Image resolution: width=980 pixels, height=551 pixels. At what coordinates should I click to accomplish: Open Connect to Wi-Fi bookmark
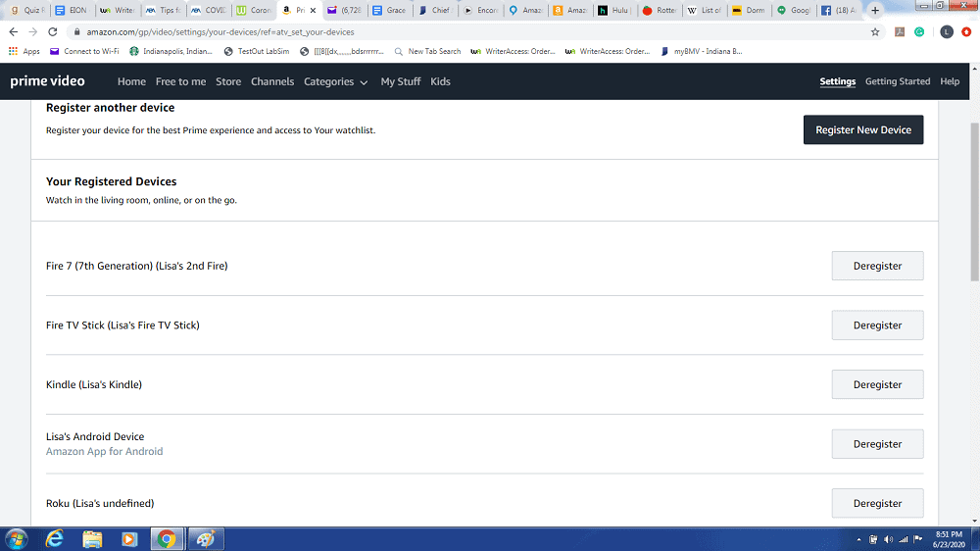point(84,51)
